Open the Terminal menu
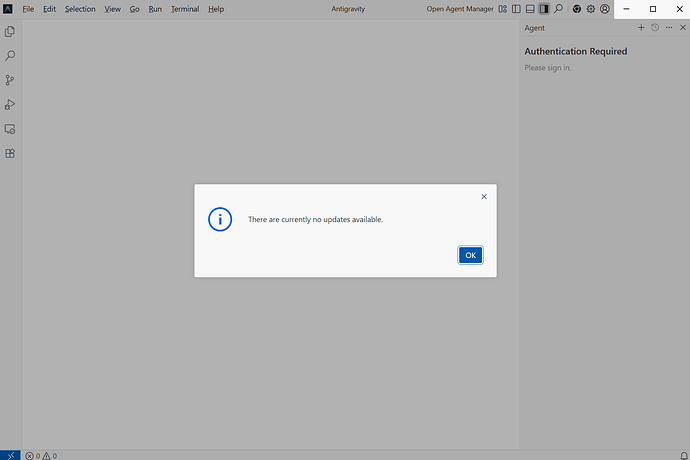Screen dimensions: 690x460 click(185, 9)
